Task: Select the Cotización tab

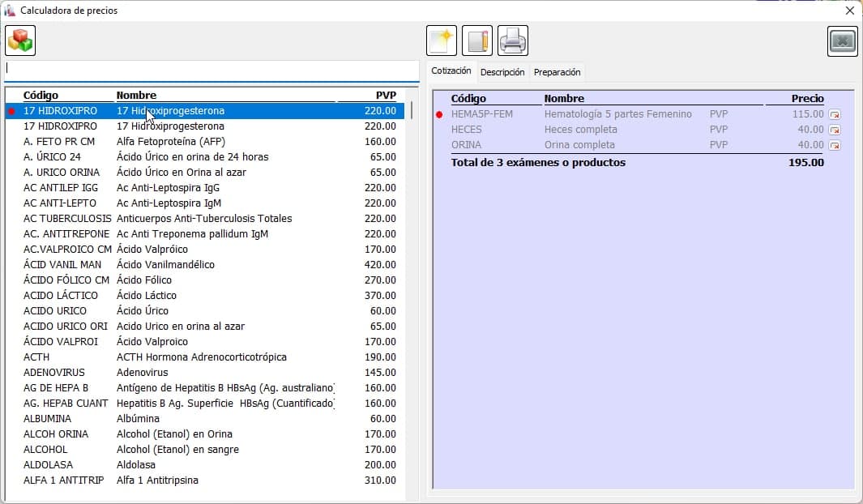Action: point(451,71)
